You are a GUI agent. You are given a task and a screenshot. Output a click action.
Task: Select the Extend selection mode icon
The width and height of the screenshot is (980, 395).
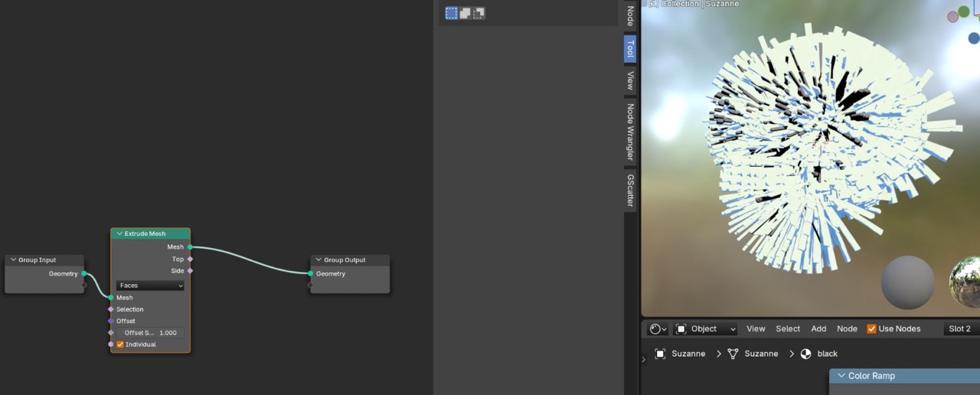[465, 13]
